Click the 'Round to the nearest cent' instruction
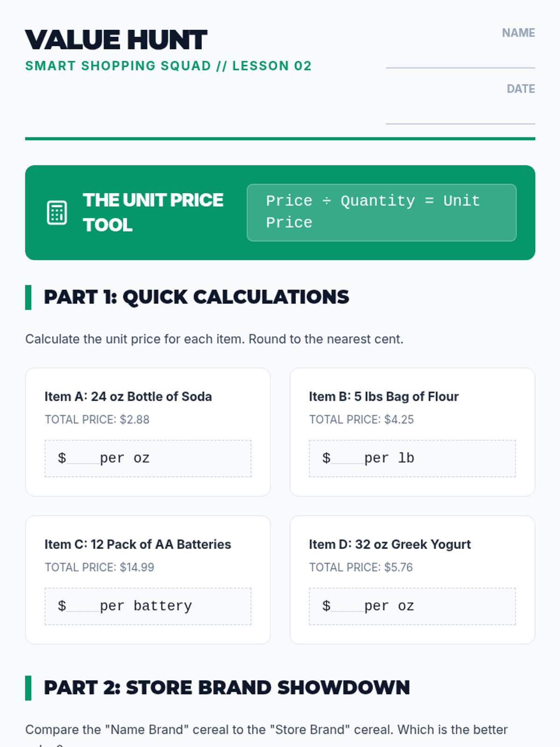The width and height of the screenshot is (560, 747). (x=214, y=339)
